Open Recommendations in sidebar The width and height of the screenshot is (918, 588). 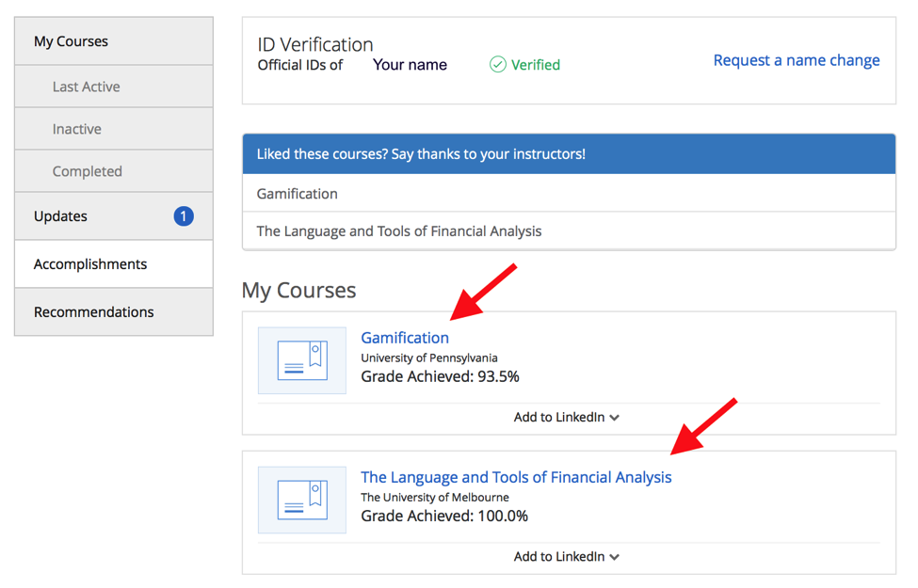coord(94,312)
